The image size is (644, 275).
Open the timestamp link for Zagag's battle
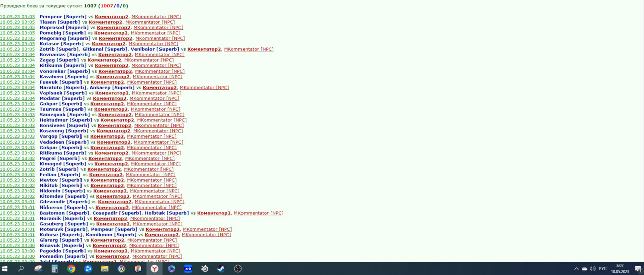(x=18, y=60)
